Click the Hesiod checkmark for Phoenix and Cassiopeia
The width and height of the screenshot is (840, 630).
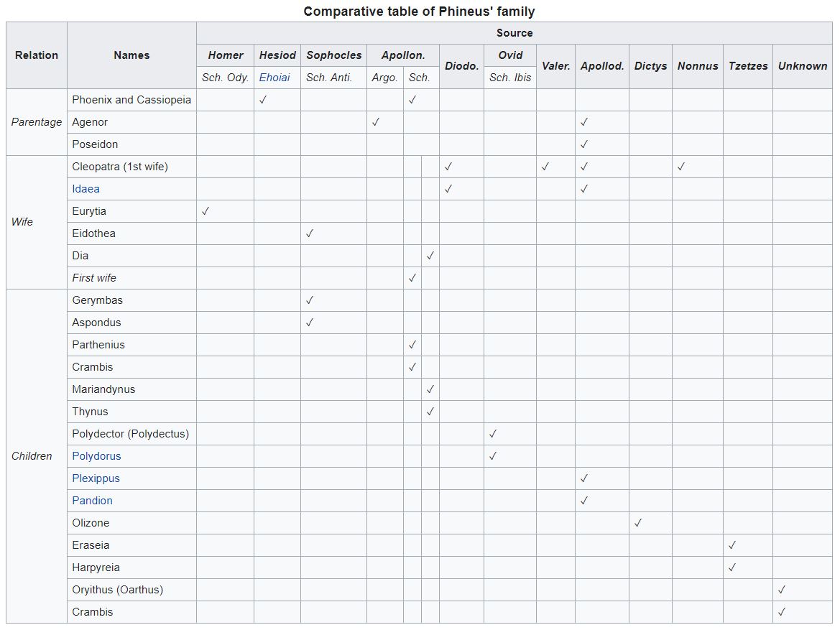263,100
